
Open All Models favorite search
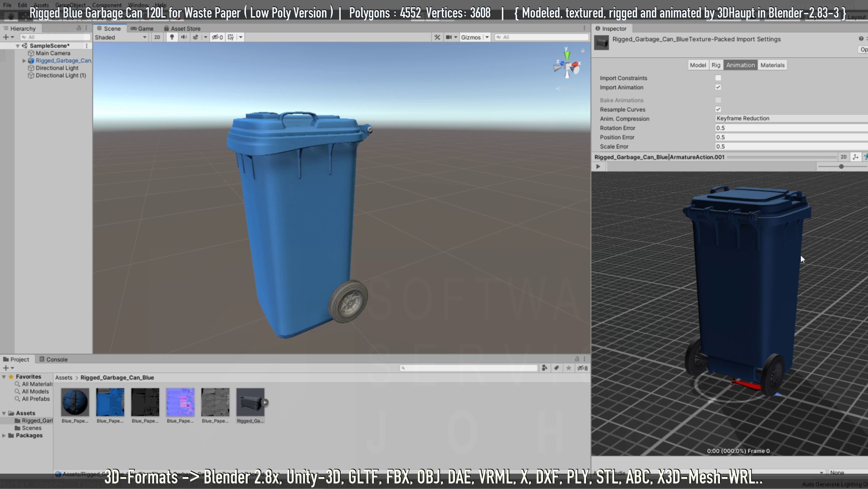tap(36, 391)
